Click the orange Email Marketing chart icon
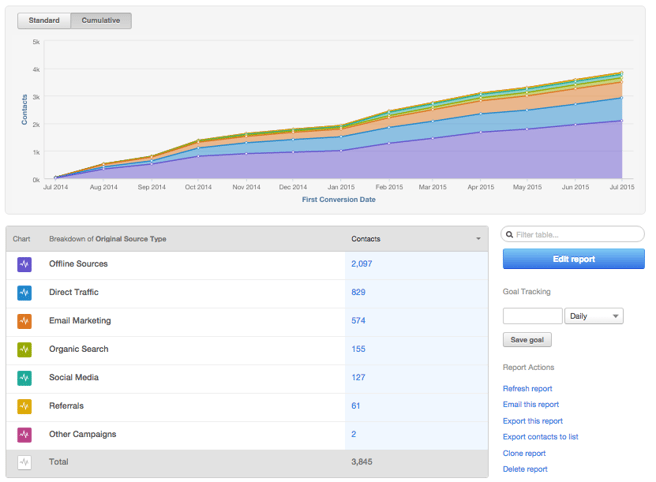This screenshot has width=656, height=482. point(25,321)
